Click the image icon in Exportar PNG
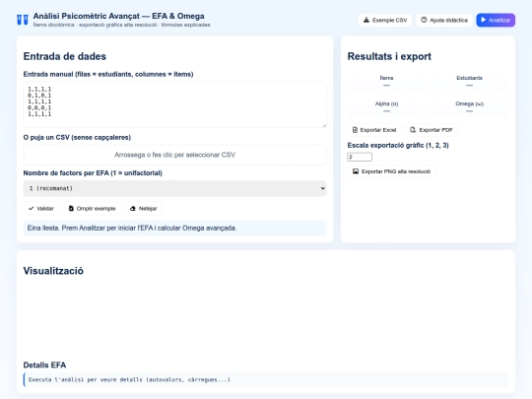The image size is (532, 399). pyautogui.click(x=356, y=171)
